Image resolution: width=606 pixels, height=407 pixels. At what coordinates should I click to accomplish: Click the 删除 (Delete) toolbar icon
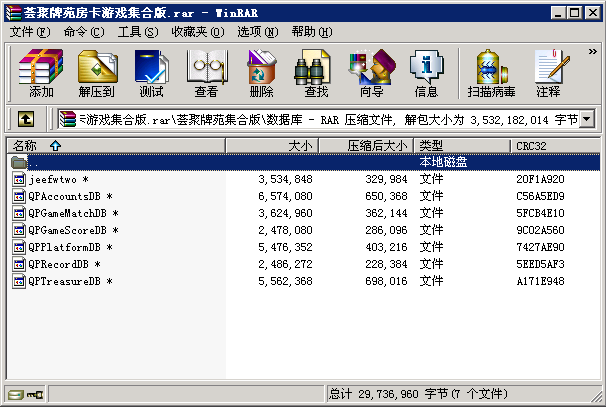coord(261,74)
